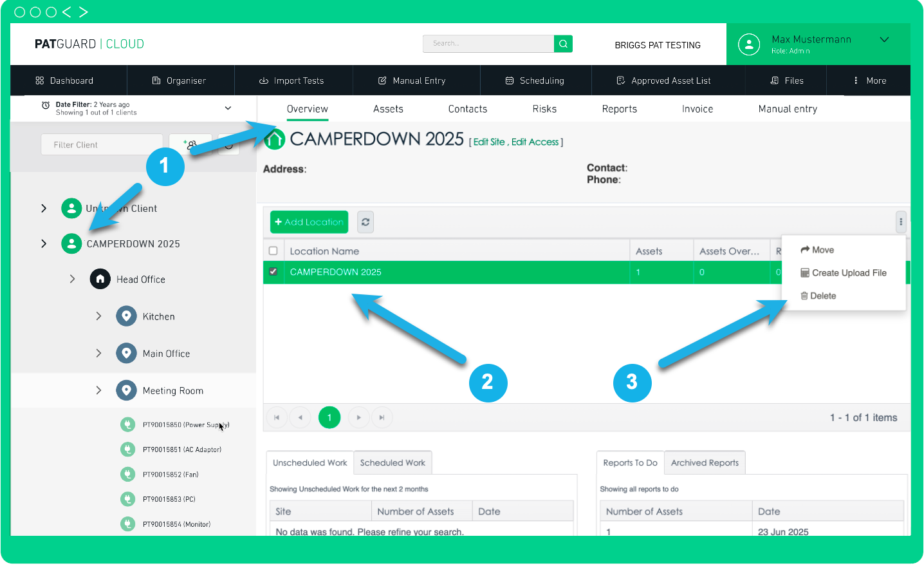The width and height of the screenshot is (924, 568).
Task: Click the Main Office location pin icon
Action: coord(126,353)
